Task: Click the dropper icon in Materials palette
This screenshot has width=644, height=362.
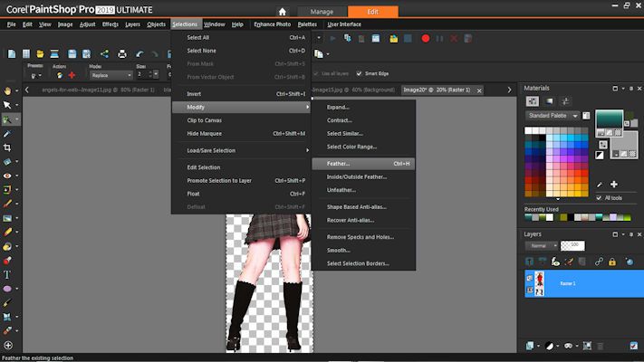Action: pyautogui.click(x=598, y=184)
